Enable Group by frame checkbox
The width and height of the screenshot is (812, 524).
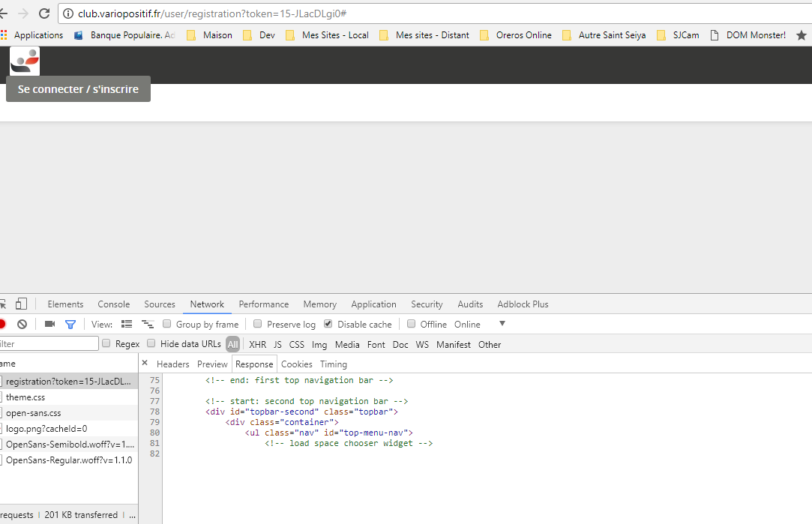point(166,324)
